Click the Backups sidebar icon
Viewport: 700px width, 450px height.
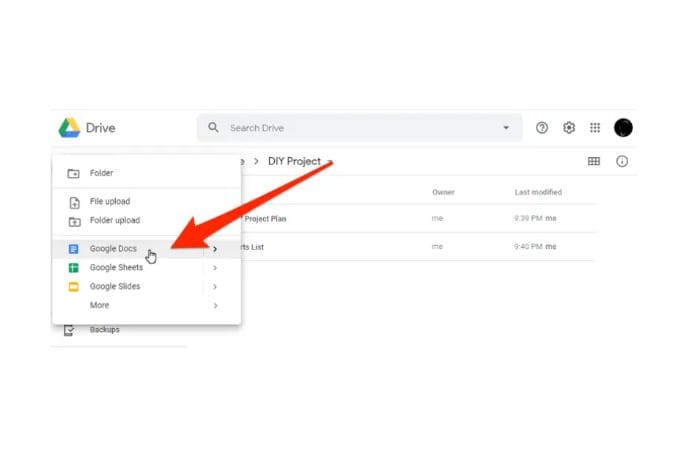[x=69, y=330]
